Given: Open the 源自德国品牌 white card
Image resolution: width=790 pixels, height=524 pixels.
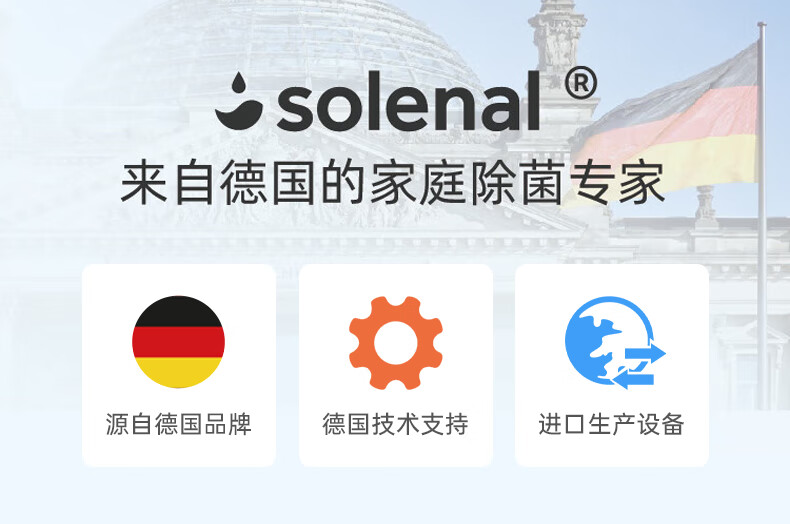Looking at the screenshot, I should pyautogui.click(x=179, y=365).
